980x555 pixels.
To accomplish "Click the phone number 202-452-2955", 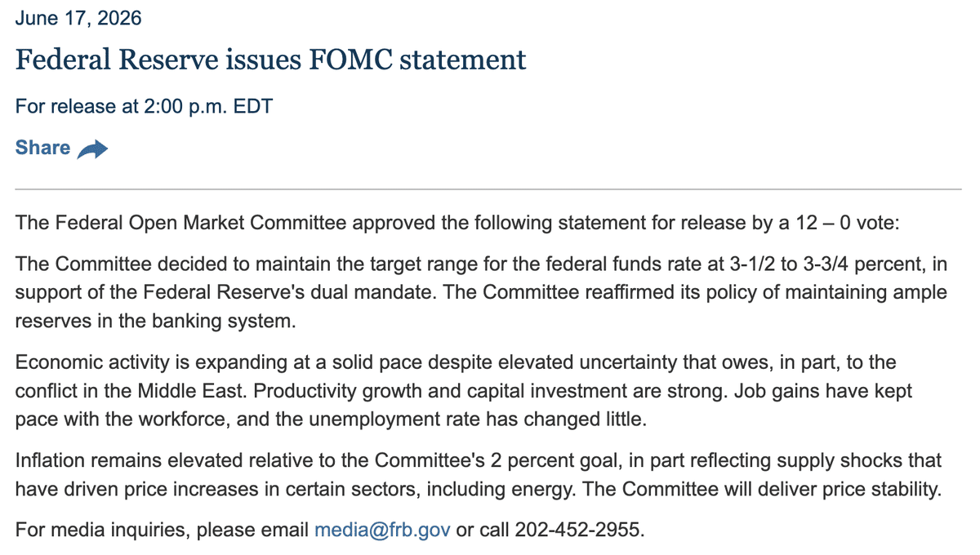I will 579,530.
